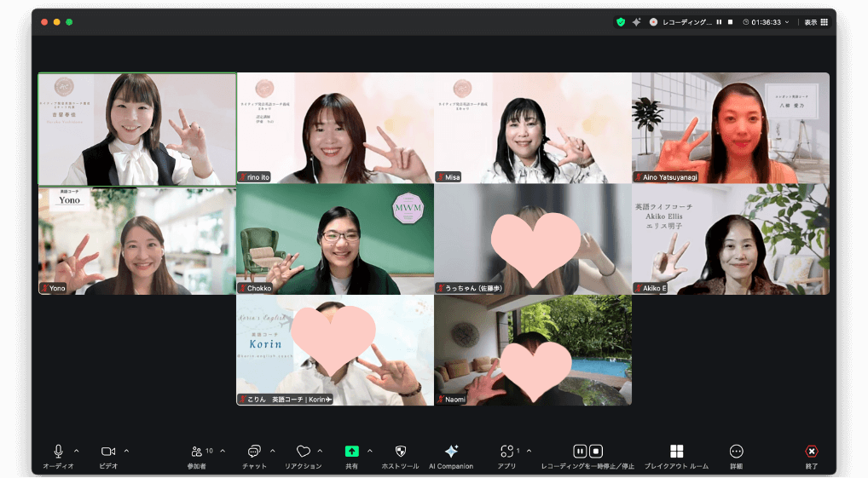Toggle the microphone (オーディオ) button
The image size is (868, 478).
[58, 452]
